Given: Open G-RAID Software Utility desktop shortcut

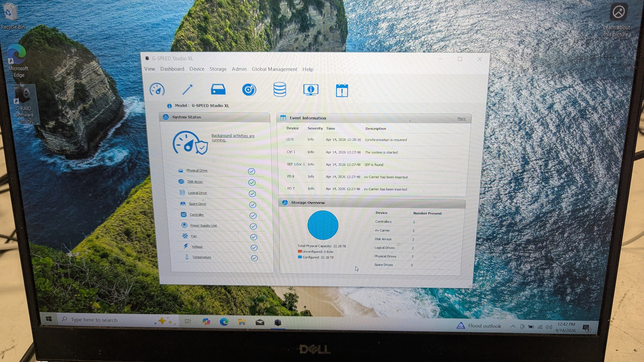Looking at the screenshot, I should click(24, 105).
